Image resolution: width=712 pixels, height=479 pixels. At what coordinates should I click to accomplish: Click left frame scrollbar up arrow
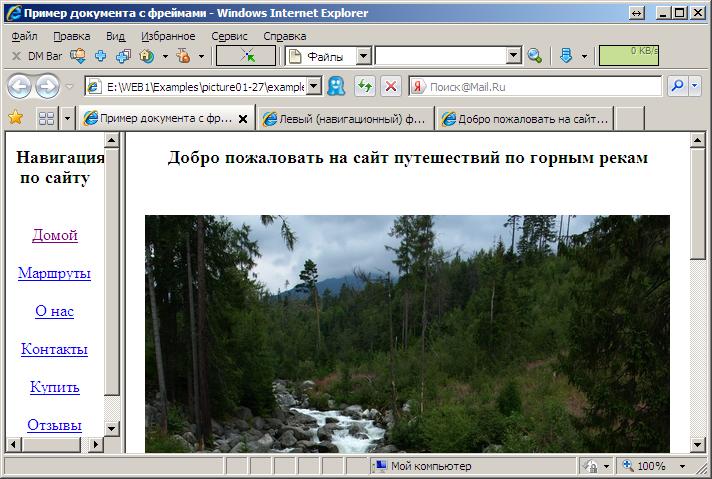pos(112,140)
